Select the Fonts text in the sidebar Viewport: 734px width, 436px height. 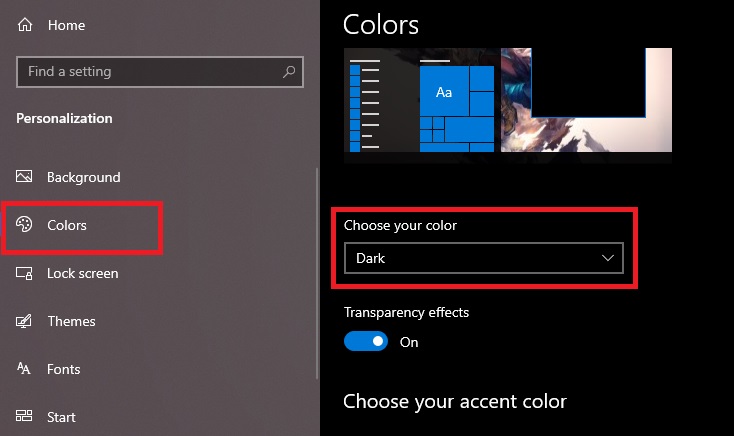[x=63, y=369]
